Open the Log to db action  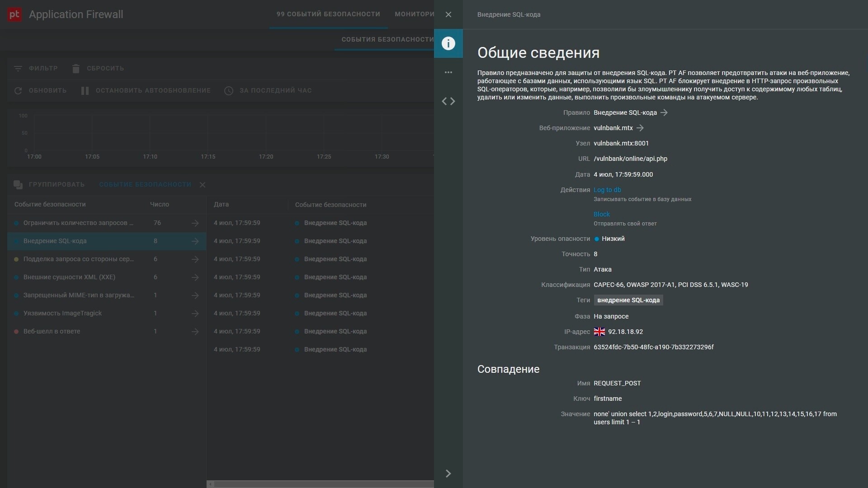607,190
